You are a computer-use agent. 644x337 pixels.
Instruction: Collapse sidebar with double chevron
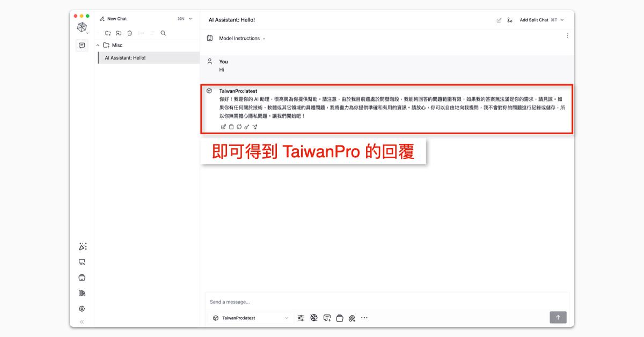coord(82,322)
